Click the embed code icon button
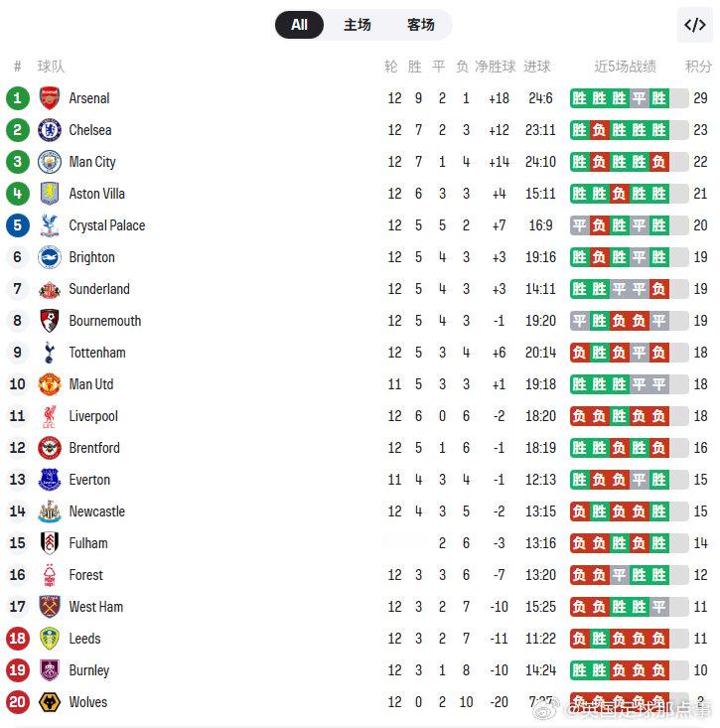 (x=694, y=25)
